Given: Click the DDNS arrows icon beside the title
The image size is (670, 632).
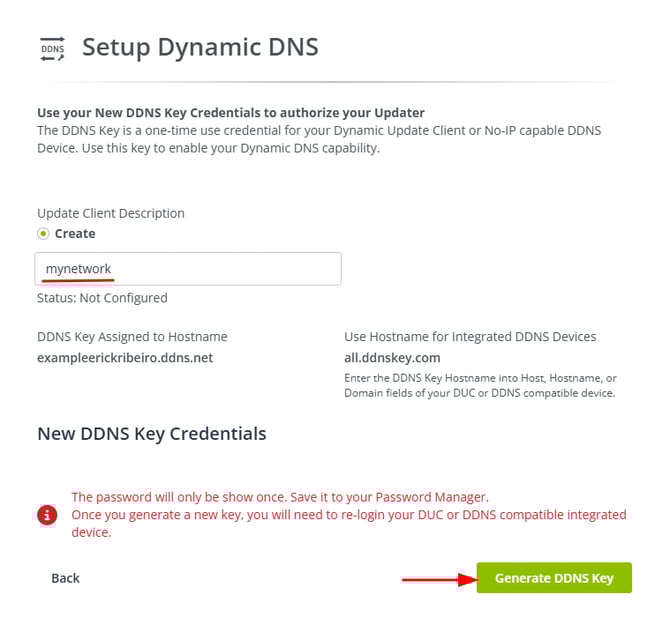Looking at the screenshot, I should click(x=52, y=48).
